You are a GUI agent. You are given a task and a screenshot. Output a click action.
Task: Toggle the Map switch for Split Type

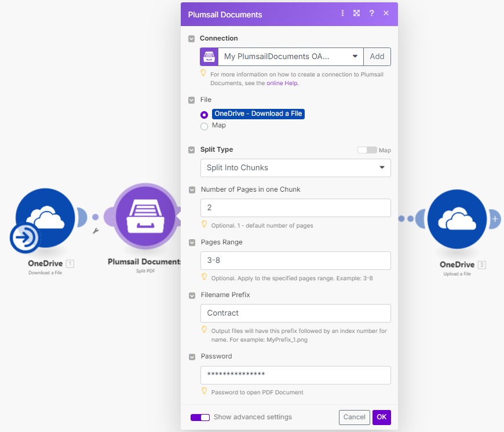click(367, 150)
